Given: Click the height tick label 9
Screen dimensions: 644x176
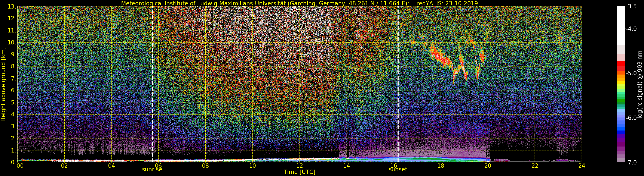Looking at the screenshot, I should click(x=13, y=54).
